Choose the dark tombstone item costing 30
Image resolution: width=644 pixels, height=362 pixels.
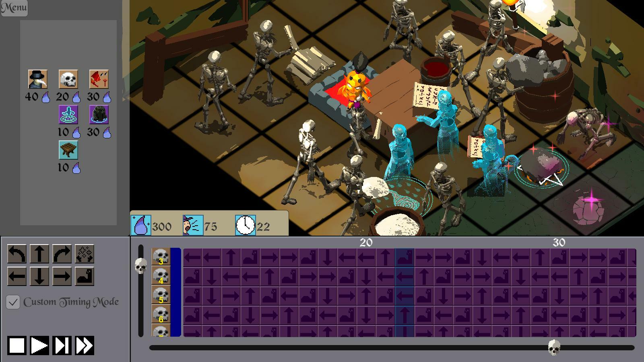[x=99, y=115]
